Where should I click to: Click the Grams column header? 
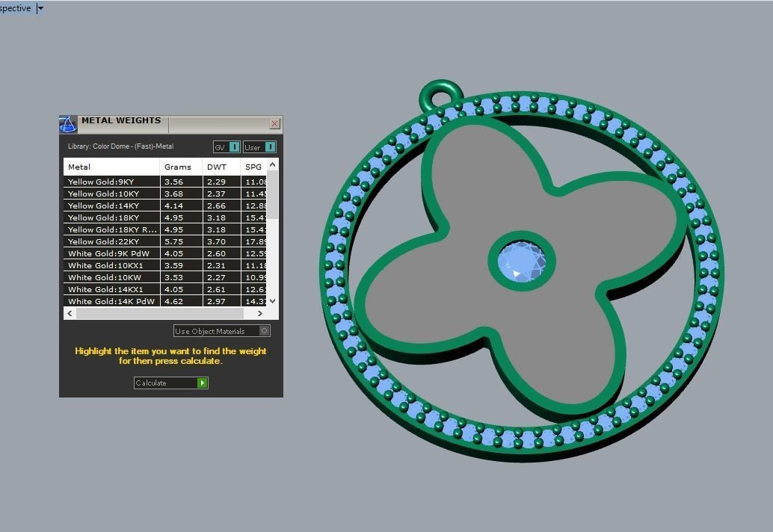coord(181,167)
